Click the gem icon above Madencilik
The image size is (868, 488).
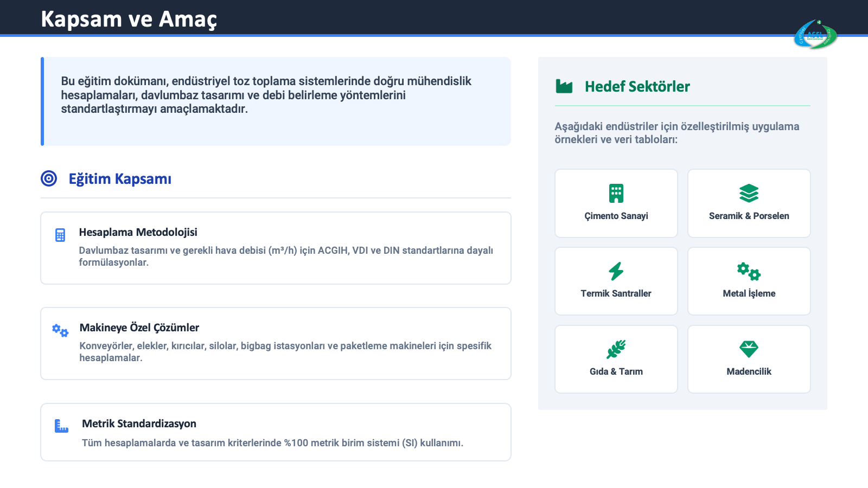[749, 349]
